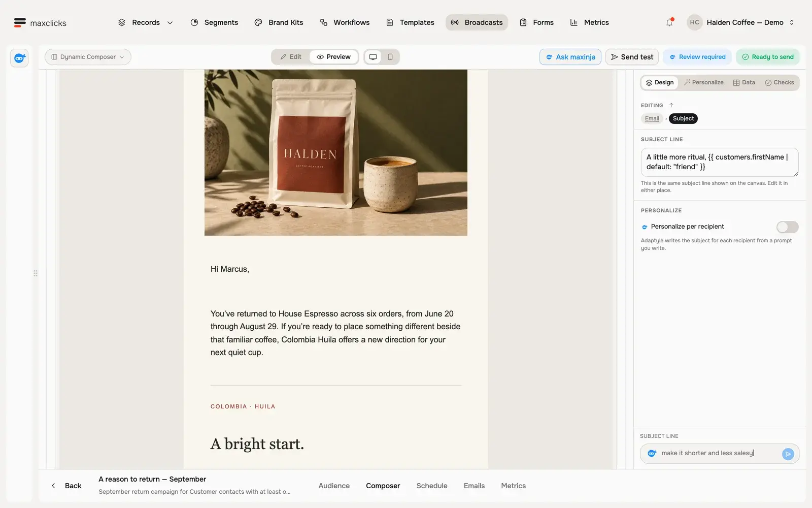
Task: Switch to Preview mode
Action: (334, 57)
